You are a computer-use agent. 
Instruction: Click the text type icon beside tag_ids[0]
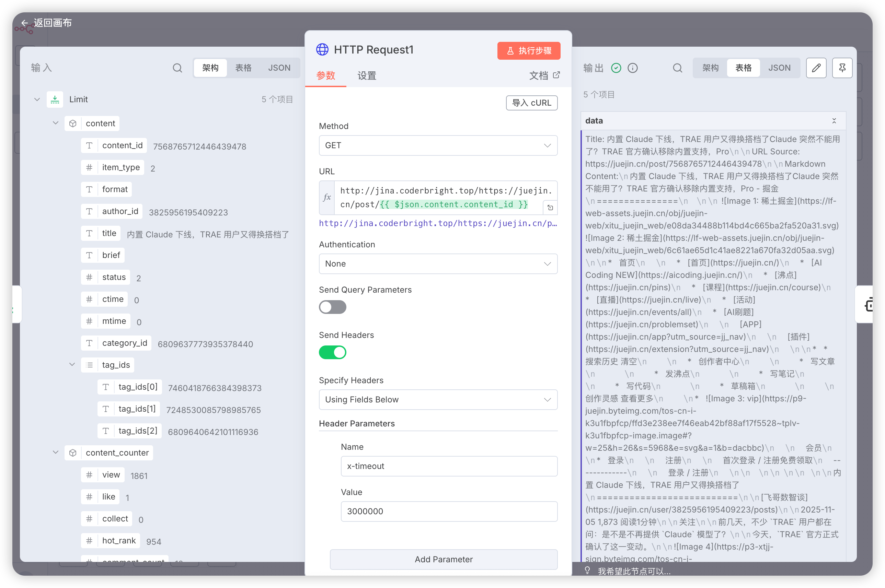tap(106, 387)
